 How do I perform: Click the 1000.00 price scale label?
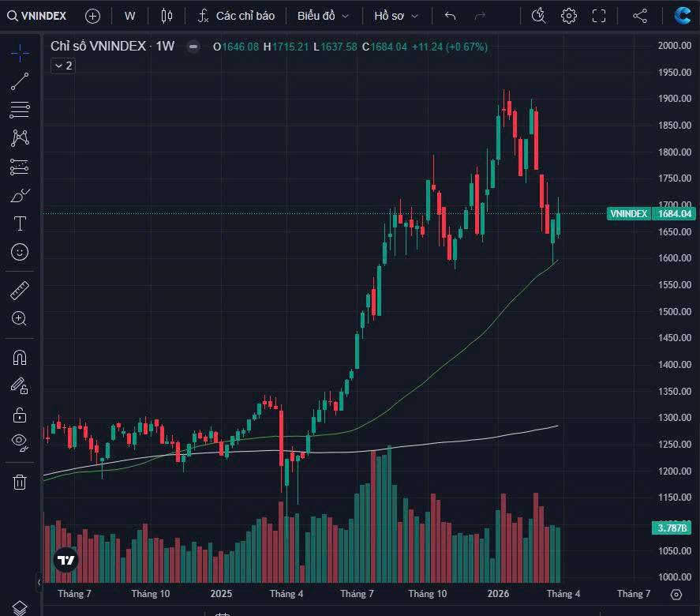[x=674, y=577]
